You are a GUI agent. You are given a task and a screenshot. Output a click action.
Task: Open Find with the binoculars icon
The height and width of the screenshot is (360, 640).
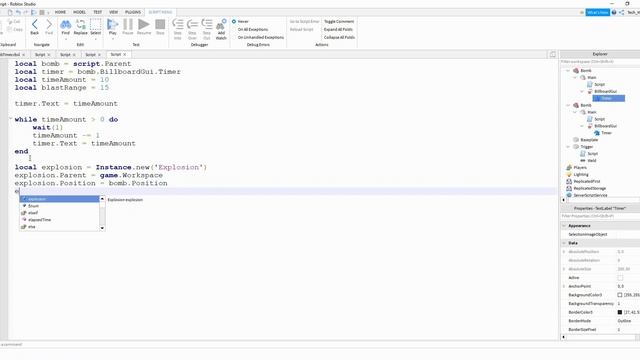point(65,24)
